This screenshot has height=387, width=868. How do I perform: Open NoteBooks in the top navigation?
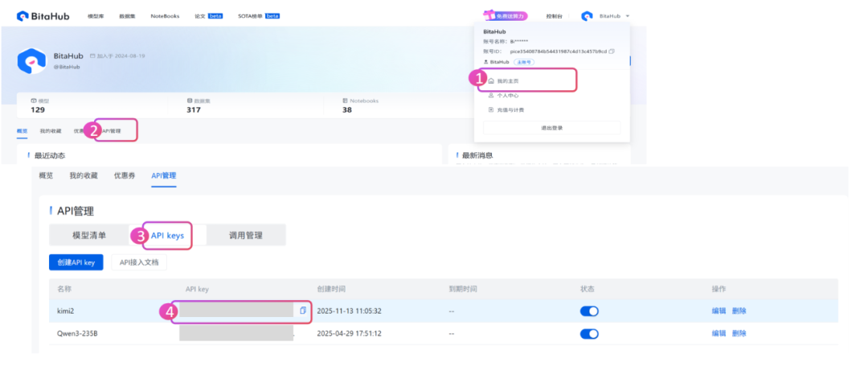(165, 16)
